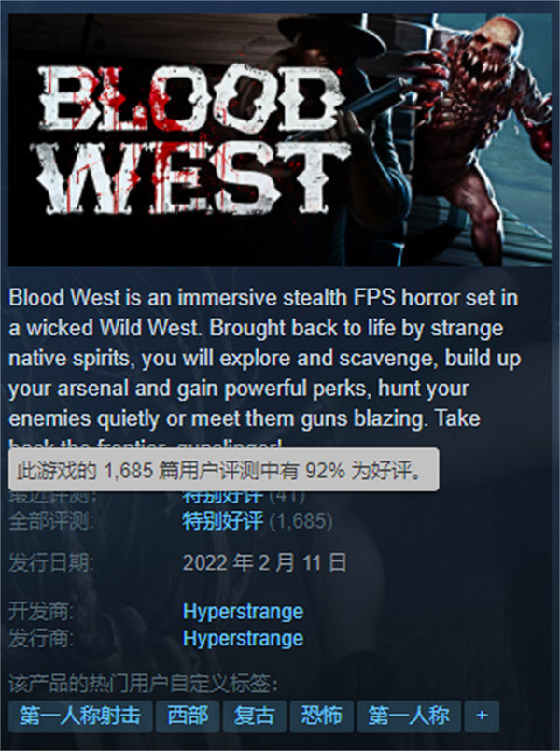Open publisher Hyperstrange link beside 发行商
The image size is (560, 751).
[x=244, y=639]
